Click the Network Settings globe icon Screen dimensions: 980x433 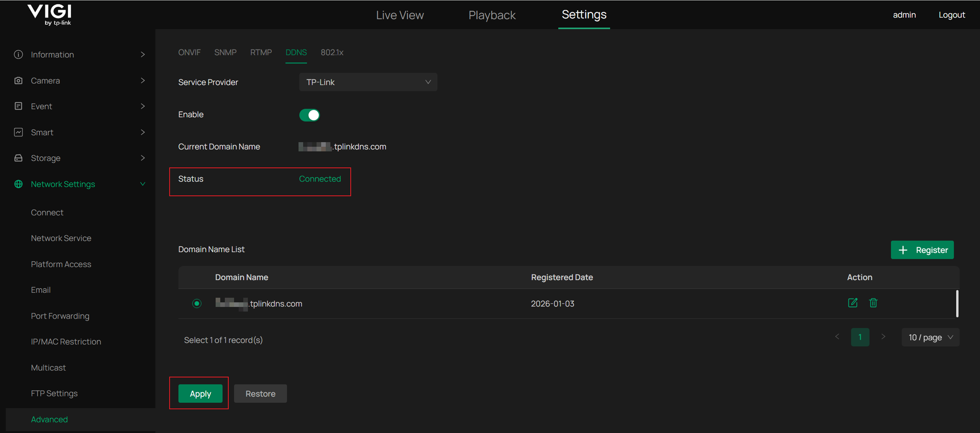[x=18, y=184]
